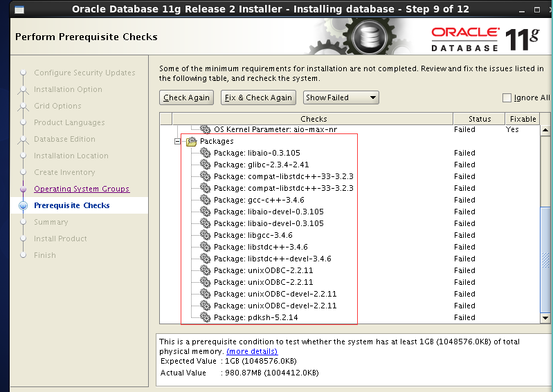Click the vertical scrollbar thumb of the checks table
553x392 pixels.
point(545,259)
